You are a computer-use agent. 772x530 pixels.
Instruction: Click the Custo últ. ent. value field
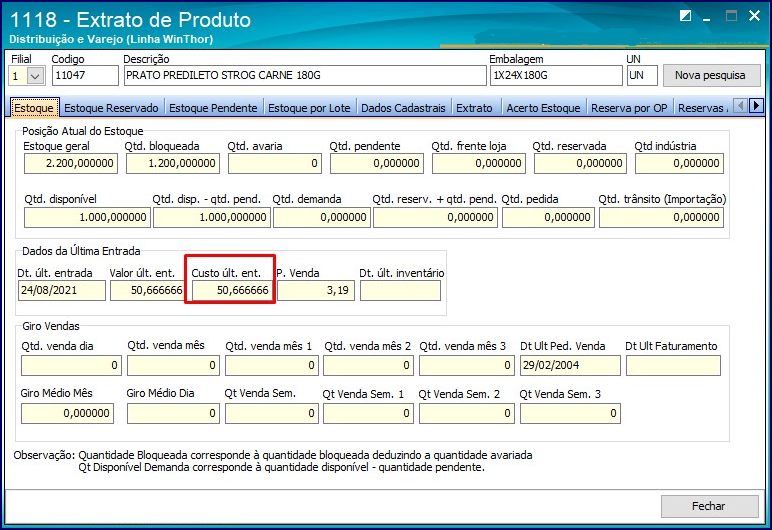(x=231, y=291)
